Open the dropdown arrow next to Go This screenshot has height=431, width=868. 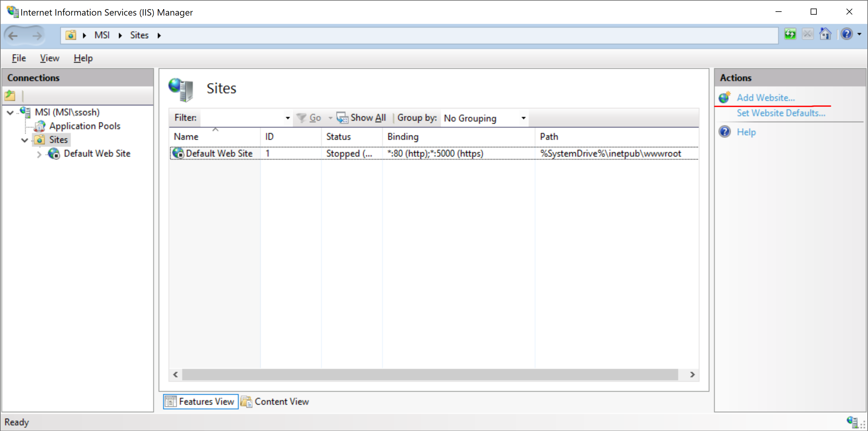(x=331, y=118)
